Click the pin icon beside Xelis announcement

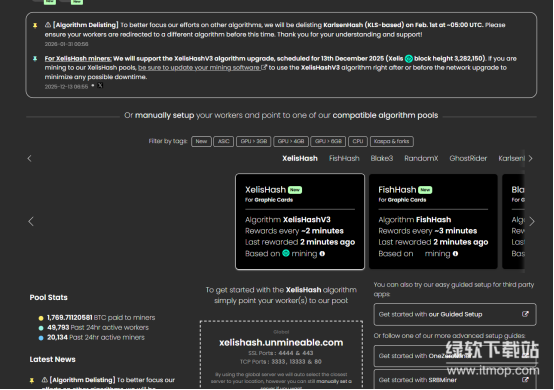coord(35,59)
